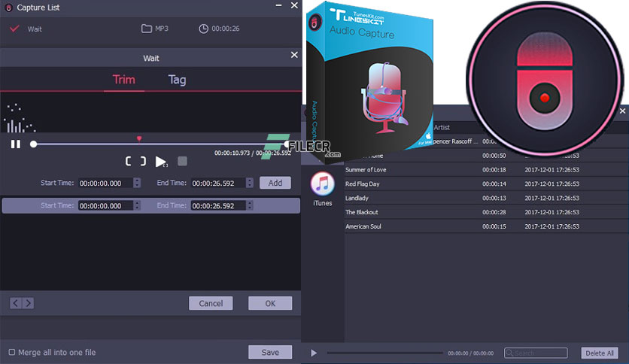Click the Cancel button

[211, 303]
